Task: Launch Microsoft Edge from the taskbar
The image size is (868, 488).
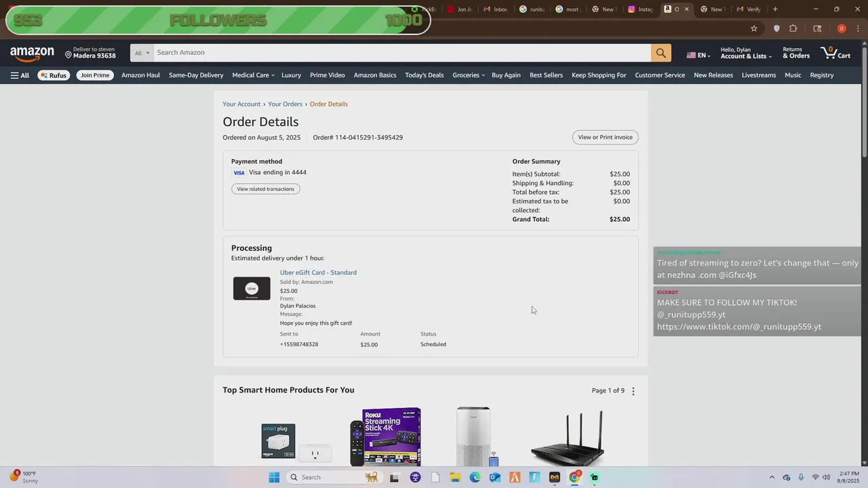Action: tap(475, 477)
